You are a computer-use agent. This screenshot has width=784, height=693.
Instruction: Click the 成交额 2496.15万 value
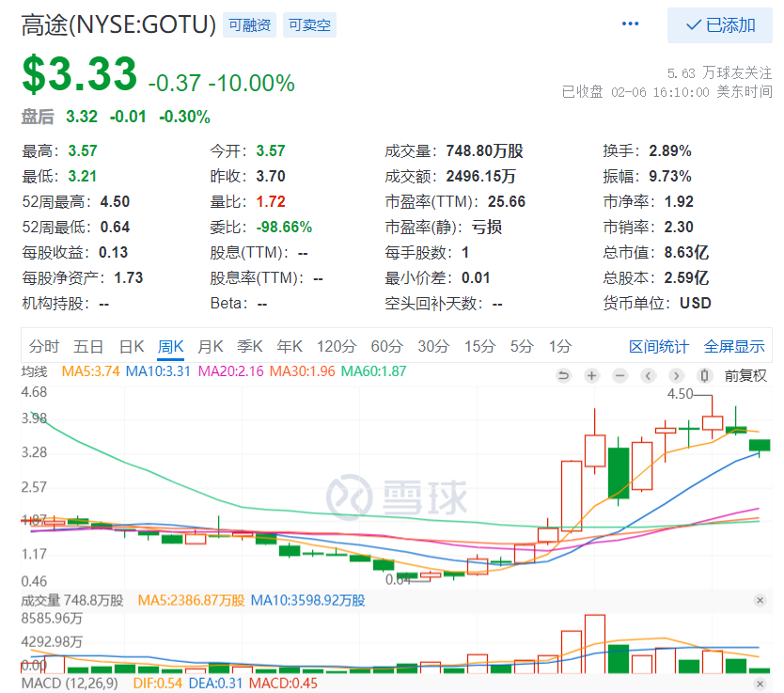pos(480,176)
